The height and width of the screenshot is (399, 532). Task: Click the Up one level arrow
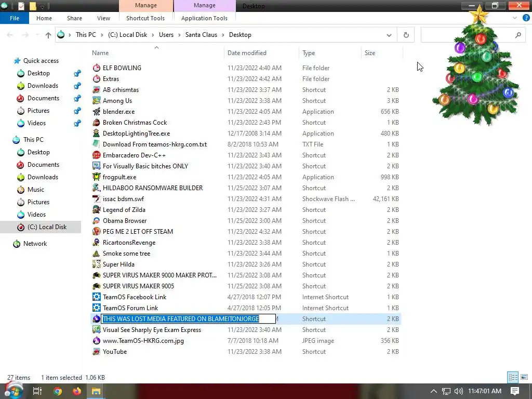48,35
